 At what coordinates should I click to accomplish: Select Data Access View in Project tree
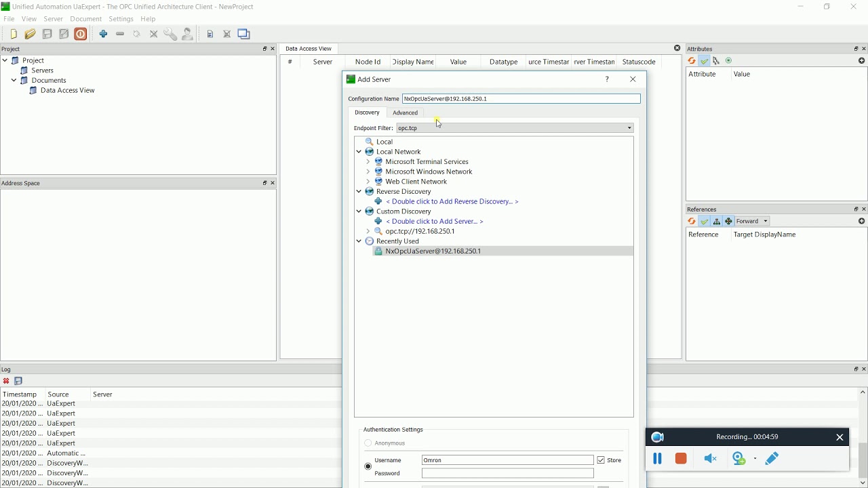67,90
